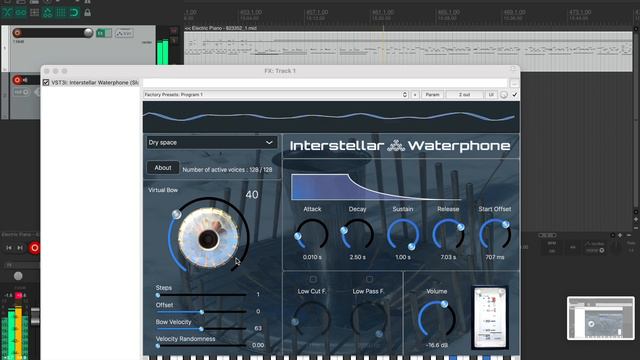Click the UI button in FX window
Viewport: 640px width, 360px height.
coord(491,95)
